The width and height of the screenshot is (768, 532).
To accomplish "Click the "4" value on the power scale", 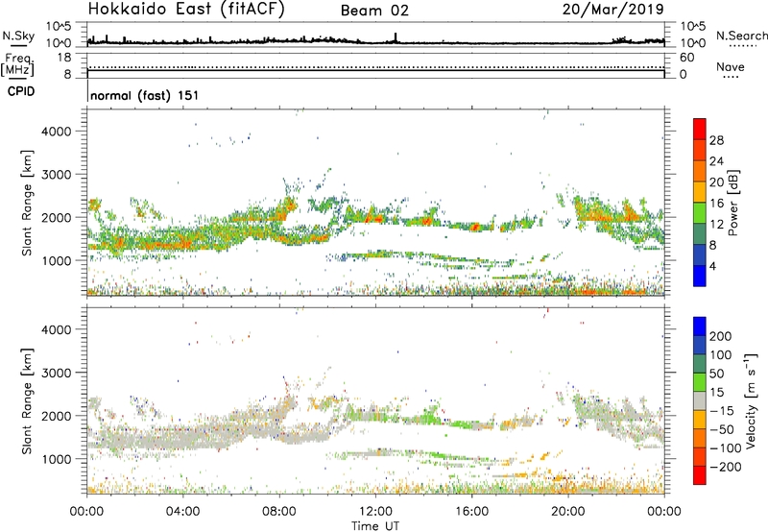I will 713,266.
